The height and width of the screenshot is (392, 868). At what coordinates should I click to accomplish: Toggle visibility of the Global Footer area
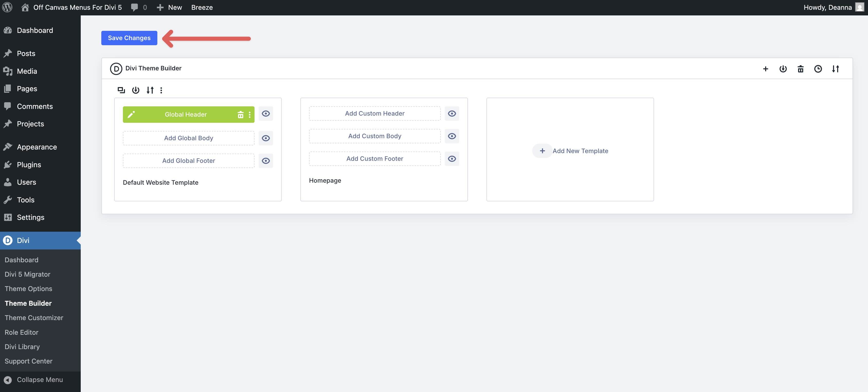click(x=266, y=161)
